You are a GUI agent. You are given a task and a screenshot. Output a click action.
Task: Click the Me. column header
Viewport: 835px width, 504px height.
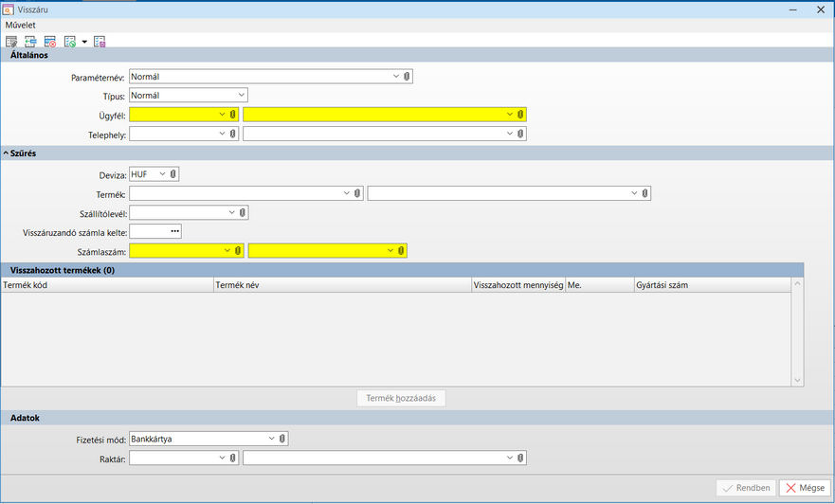pos(600,285)
